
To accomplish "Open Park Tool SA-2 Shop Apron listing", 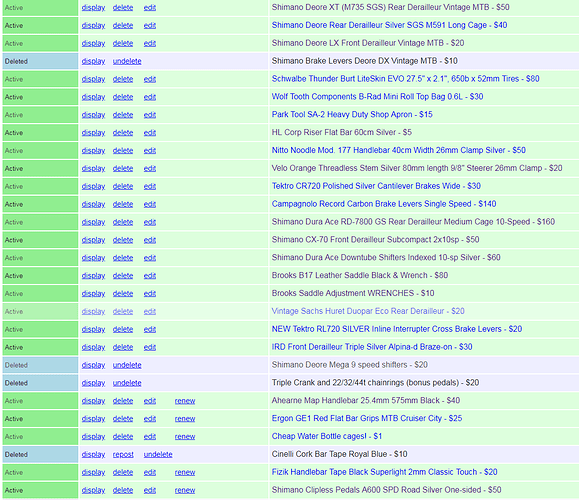I will pyautogui.click(x=352, y=114).
